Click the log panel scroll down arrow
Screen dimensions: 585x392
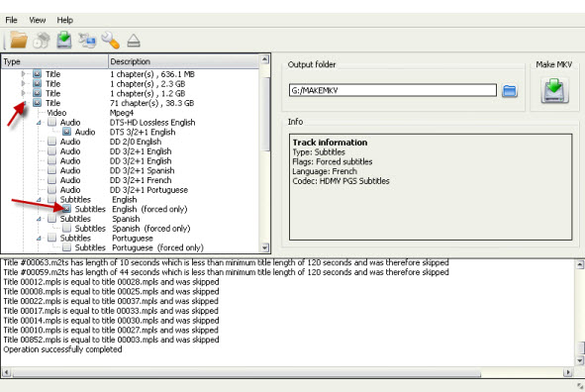tap(580, 360)
